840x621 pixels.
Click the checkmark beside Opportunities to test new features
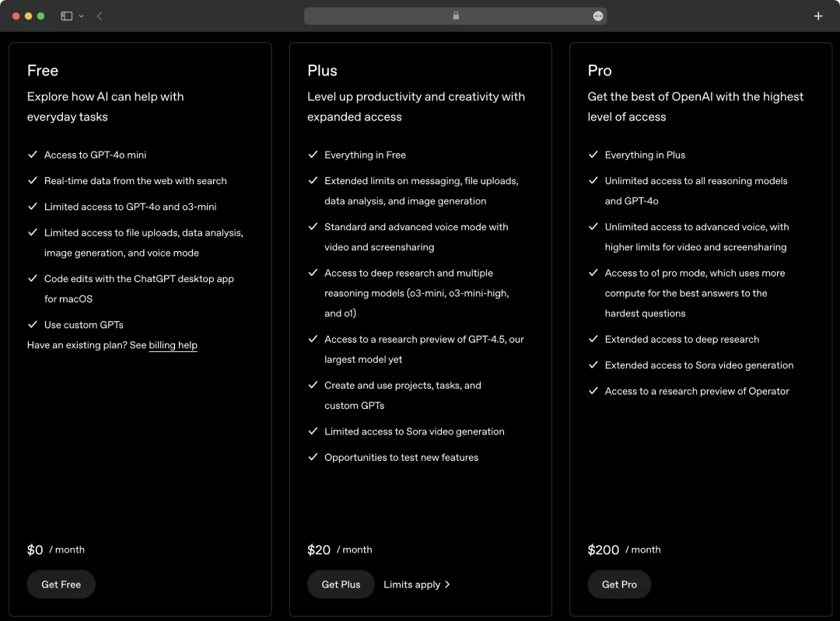313,458
